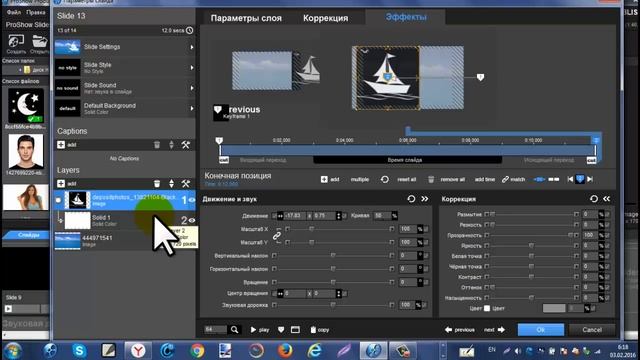Open Skype from the taskbar

[x=79, y=351]
